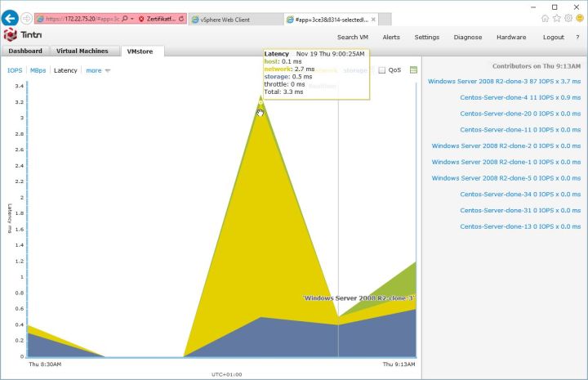
Task: Click the Tintri logo
Action: [x=23, y=36]
